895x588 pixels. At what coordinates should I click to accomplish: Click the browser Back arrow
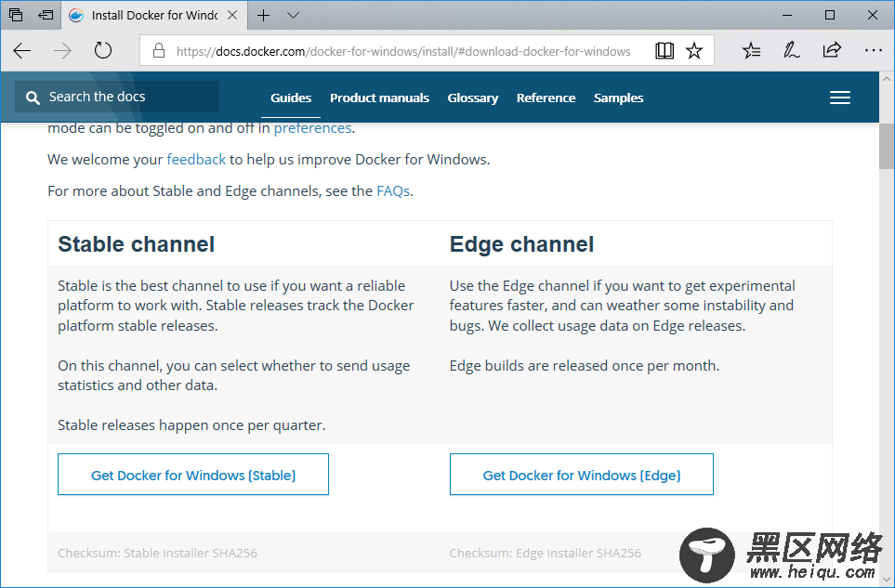pyautogui.click(x=21, y=51)
